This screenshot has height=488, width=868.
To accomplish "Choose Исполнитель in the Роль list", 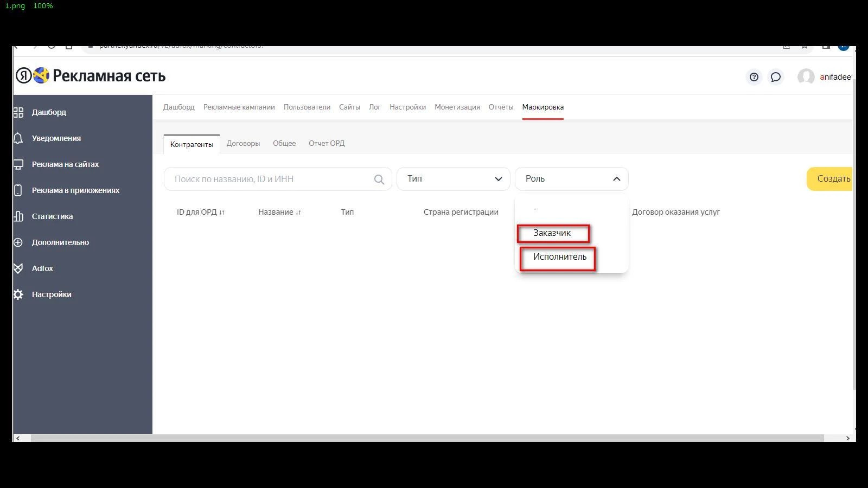I will click(559, 257).
